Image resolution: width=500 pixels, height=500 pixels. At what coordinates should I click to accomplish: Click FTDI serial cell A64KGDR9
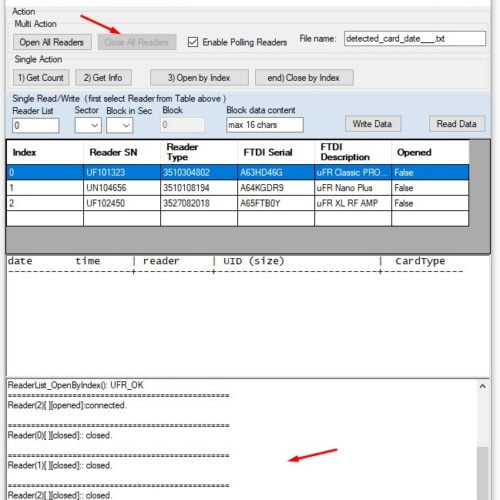[x=276, y=188]
